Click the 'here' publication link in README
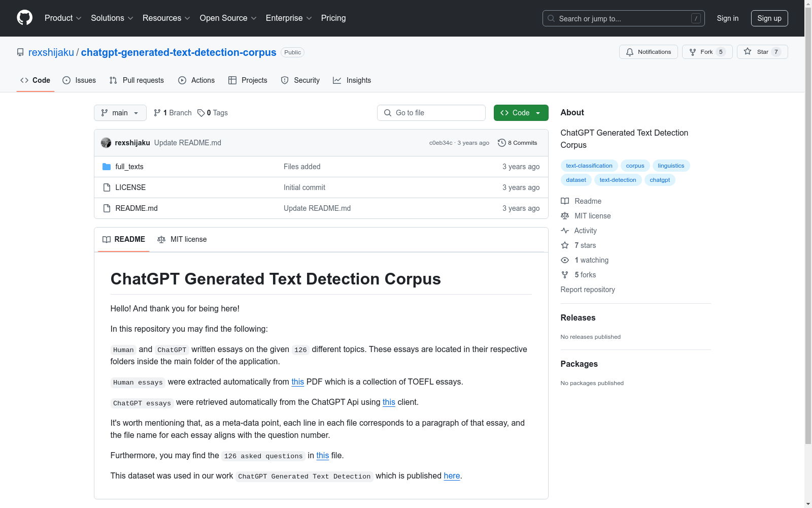The image size is (812, 508). coord(452,476)
